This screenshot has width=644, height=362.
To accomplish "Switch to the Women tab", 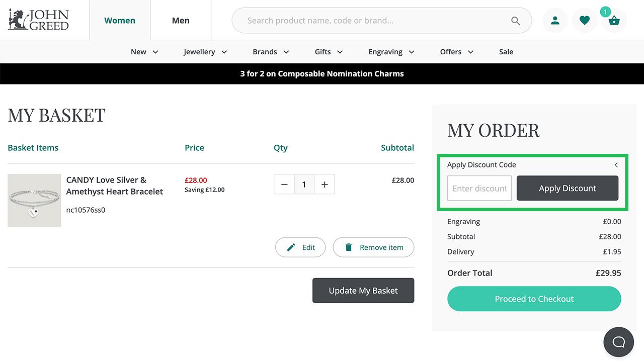I will click(x=120, y=21).
